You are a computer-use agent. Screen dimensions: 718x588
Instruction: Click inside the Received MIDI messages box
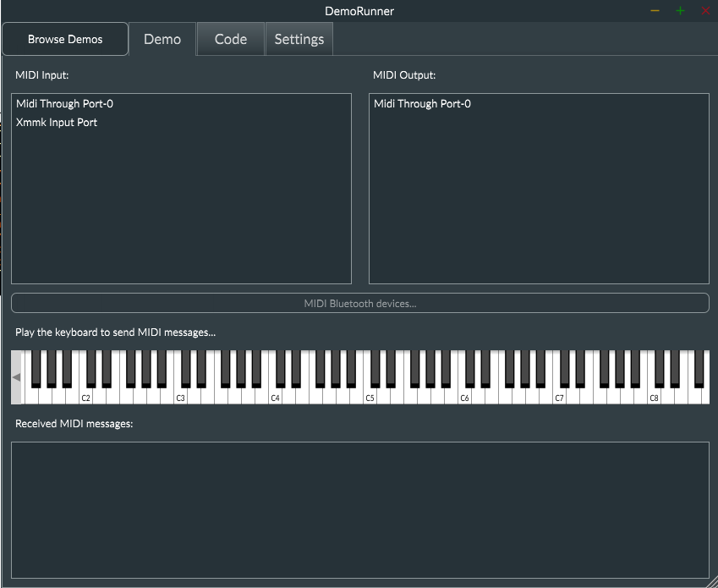(360, 509)
